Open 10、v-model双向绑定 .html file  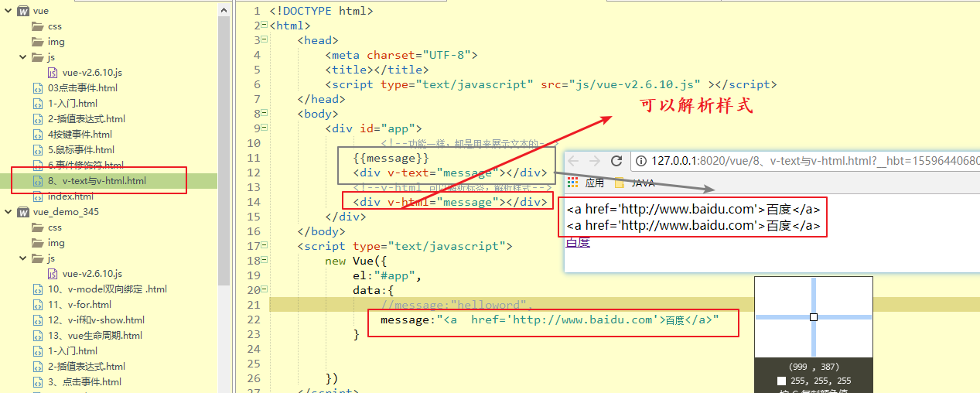click(x=107, y=289)
